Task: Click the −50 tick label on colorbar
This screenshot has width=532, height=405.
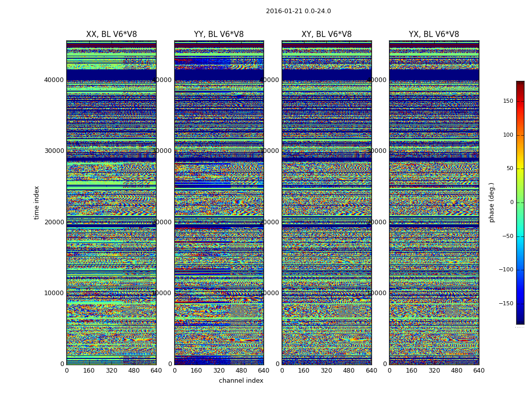Action: tap(508, 236)
